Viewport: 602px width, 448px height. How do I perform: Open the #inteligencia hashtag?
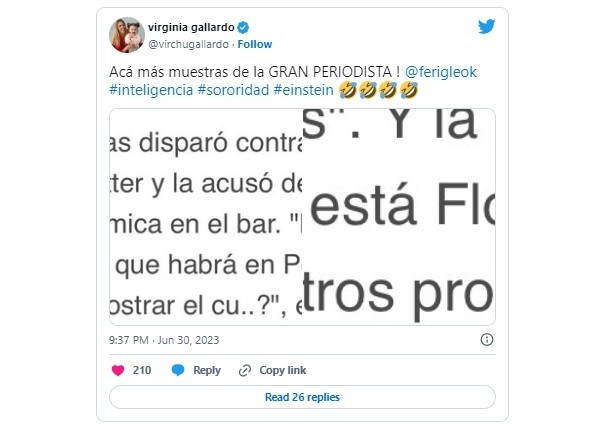151,90
